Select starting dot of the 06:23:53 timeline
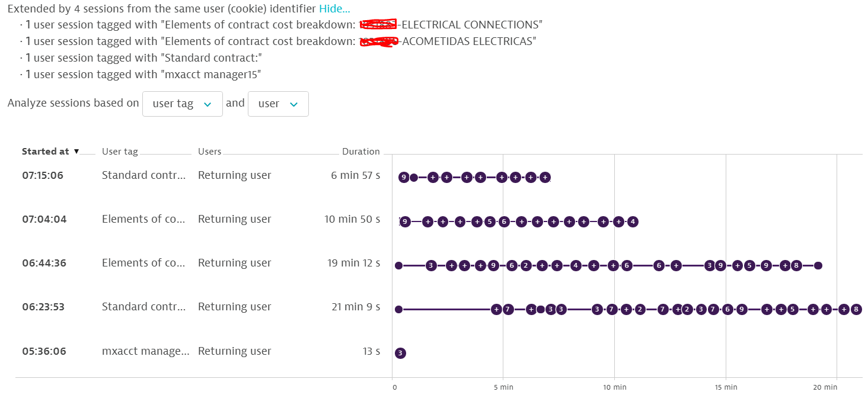Screen dimensions: 868x395 point(398,309)
